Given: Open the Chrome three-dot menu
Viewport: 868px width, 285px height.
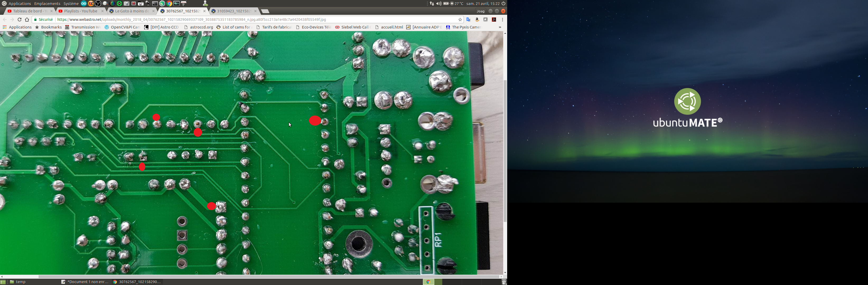Looking at the screenshot, I should pyautogui.click(x=502, y=20).
